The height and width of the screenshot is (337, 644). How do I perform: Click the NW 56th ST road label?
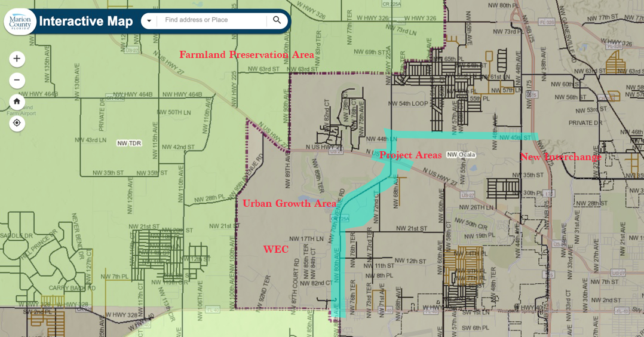tap(570, 97)
